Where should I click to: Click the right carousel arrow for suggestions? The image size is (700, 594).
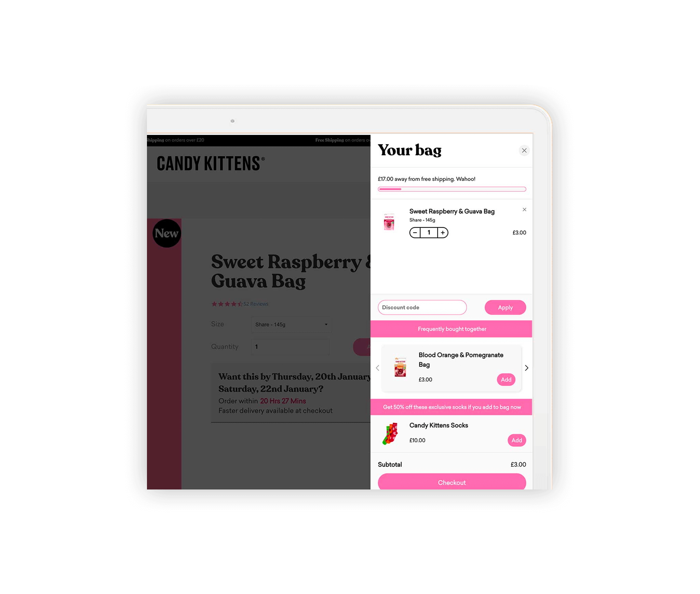(527, 367)
